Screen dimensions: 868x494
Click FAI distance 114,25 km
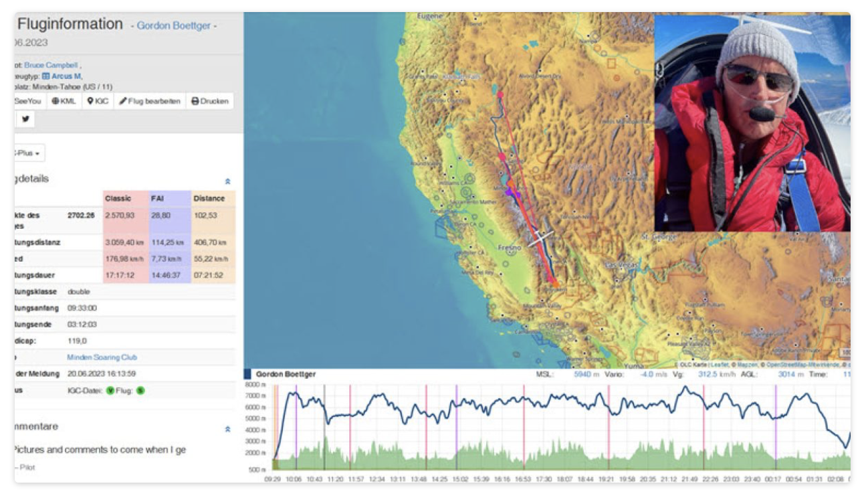click(x=168, y=242)
